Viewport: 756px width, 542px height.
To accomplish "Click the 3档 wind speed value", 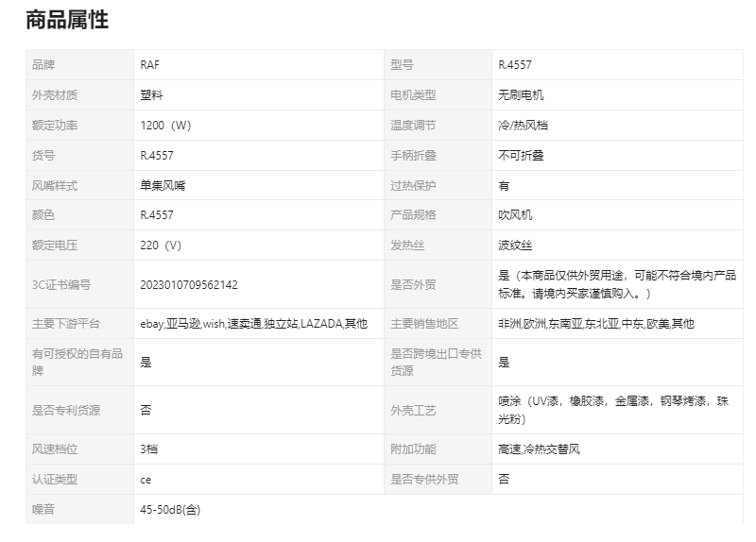I will tap(149, 449).
